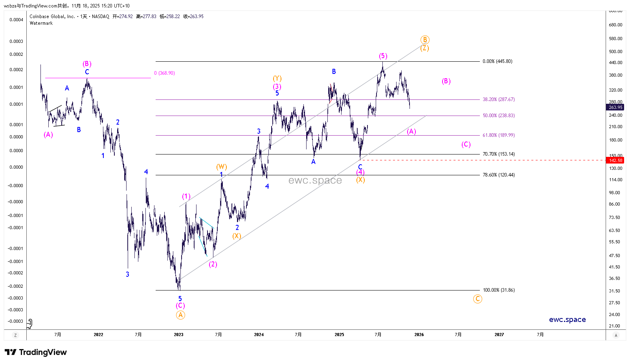Toggle the A auto-scale button bottom right
Viewport: 630px width, 364px height.
(x=616, y=335)
